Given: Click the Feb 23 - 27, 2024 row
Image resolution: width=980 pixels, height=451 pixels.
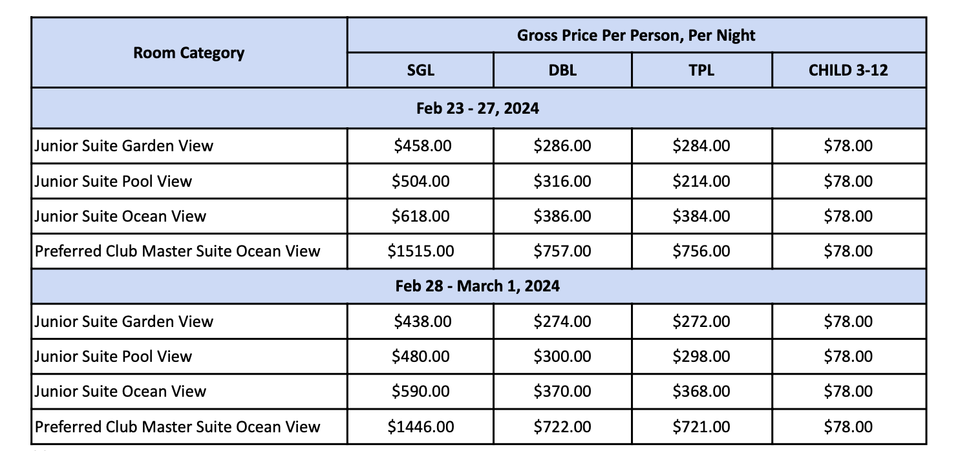Looking at the screenshot, I should click(x=478, y=108).
